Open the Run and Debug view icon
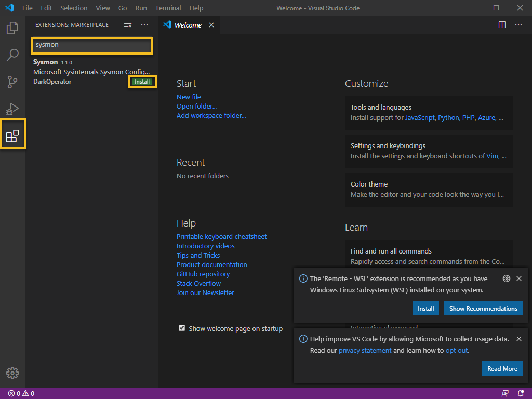The width and height of the screenshot is (532, 399). pyautogui.click(x=12, y=109)
